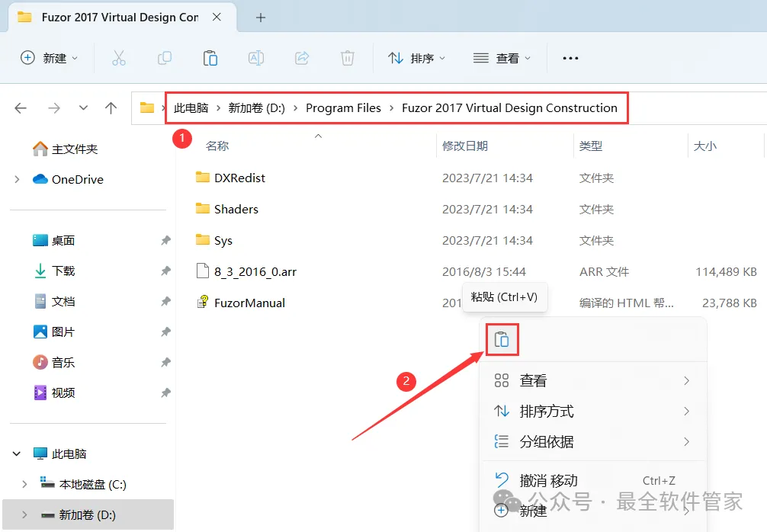
Task: Open 分组依据 submenu in context menu
Action: tap(593, 441)
